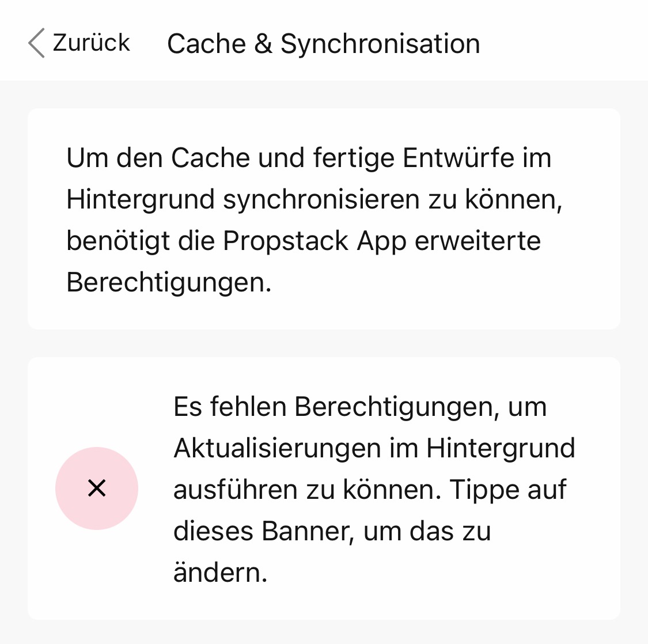Click the info card about Propstack App permissions
This screenshot has width=648, height=644.
[324, 219]
